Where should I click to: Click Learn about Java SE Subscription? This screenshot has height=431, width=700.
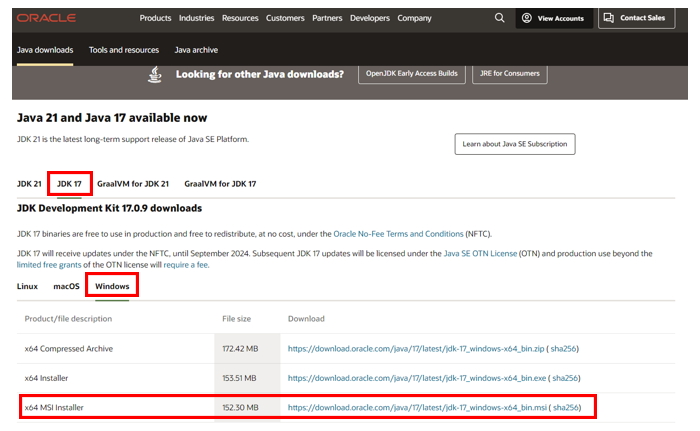click(515, 144)
